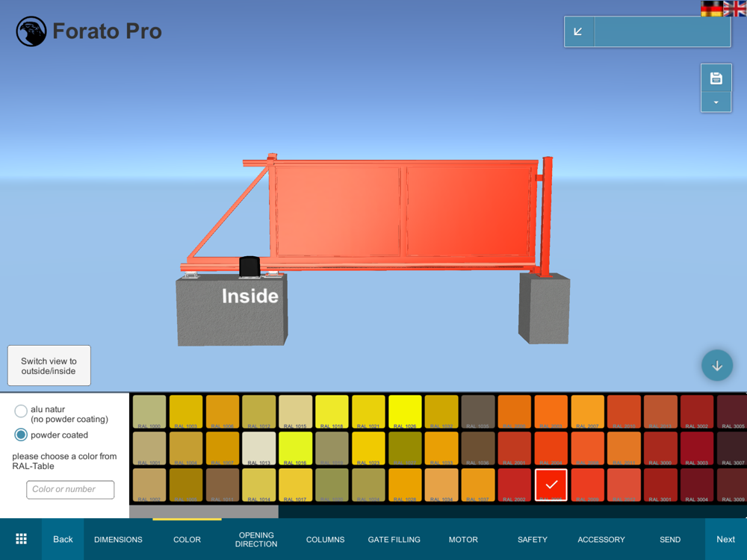Pick color swatch RAL 1004
Image resolution: width=747 pixels, height=560 pixels.
click(186, 448)
